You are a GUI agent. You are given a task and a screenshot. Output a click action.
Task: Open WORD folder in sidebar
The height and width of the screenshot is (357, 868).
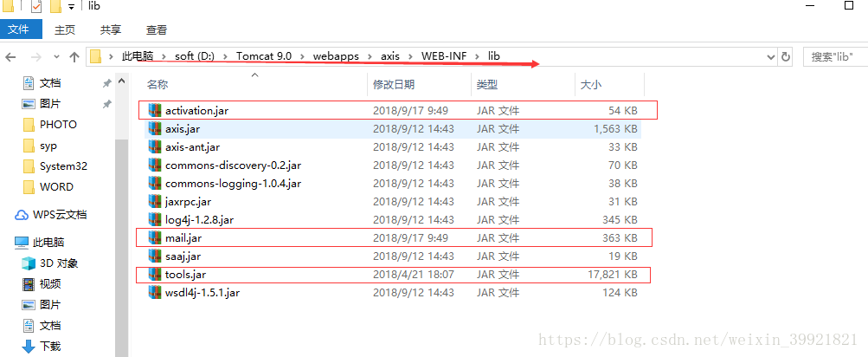56,187
